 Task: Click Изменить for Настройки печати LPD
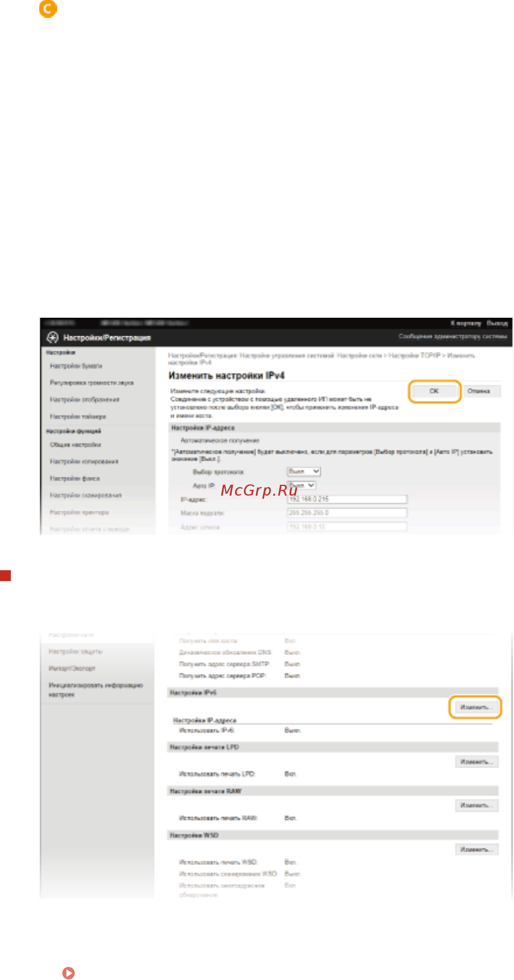point(477,762)
